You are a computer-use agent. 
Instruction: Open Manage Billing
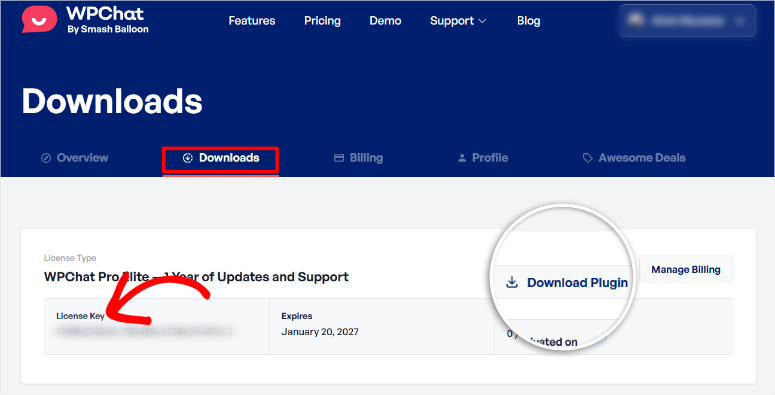click(x=686, y=269)
